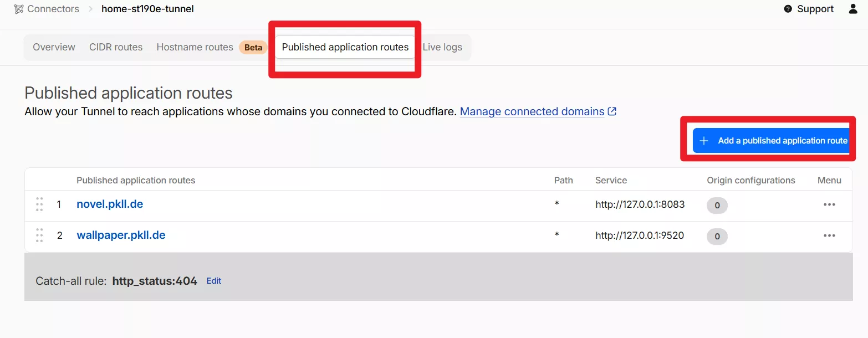Click the Service column header

[611, 180]
